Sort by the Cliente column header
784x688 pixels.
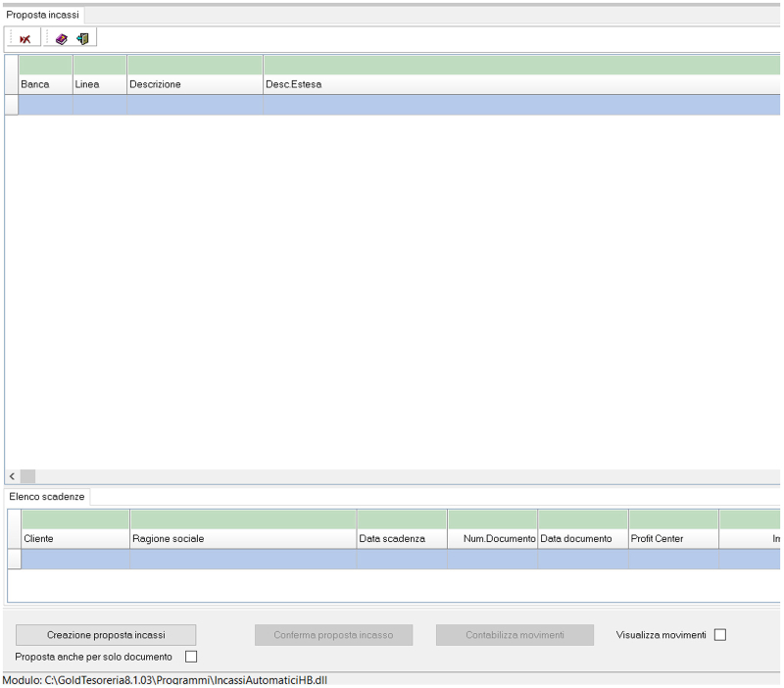(x=75, y=539)
